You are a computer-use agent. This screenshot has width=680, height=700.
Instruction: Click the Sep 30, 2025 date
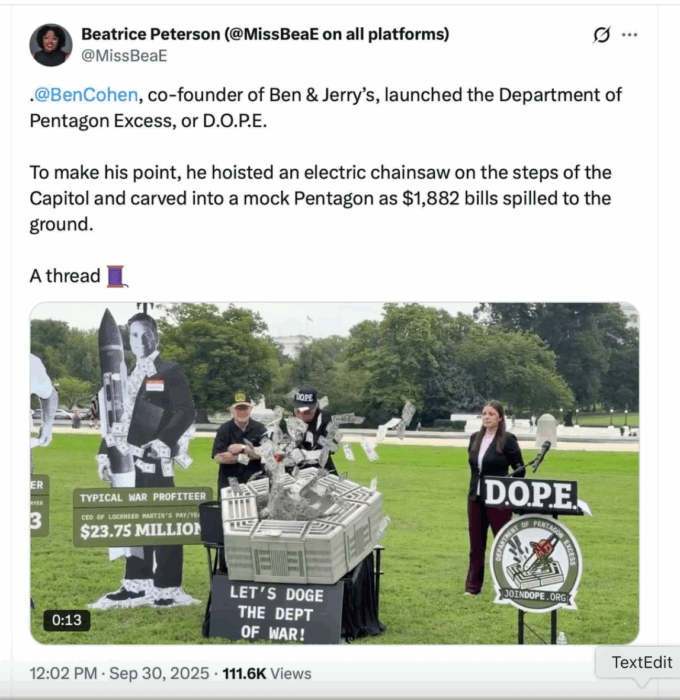159,673
